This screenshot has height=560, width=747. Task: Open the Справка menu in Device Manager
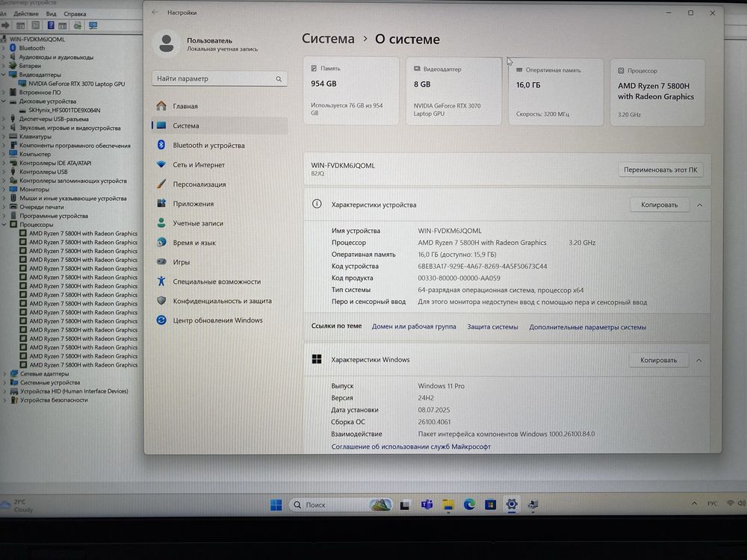point(75,13)
